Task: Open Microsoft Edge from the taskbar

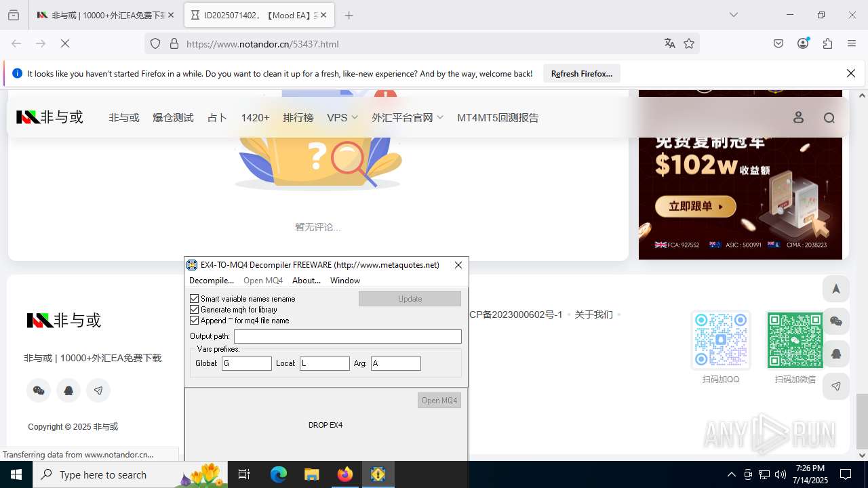Action: (279, 474)
